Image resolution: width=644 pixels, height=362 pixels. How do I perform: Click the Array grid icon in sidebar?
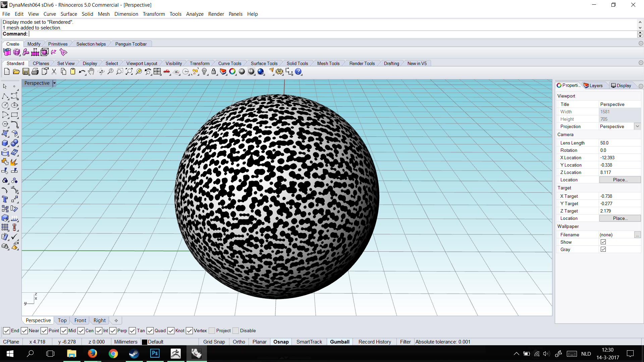pyautogui.click(x=5, y=227)
